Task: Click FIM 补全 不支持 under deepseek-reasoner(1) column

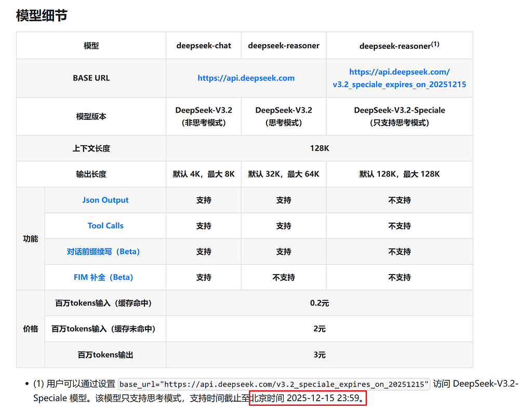Action: [x=400, y=277]
